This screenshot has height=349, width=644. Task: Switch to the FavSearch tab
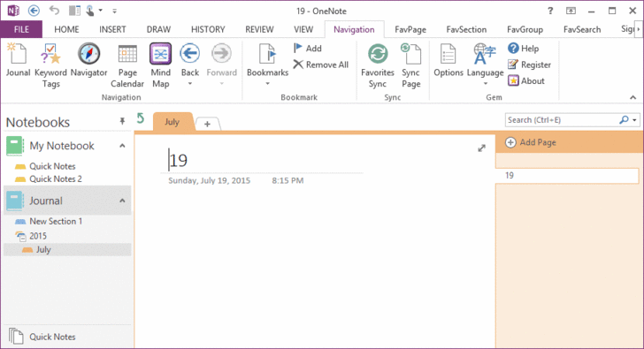click(582, 29)
